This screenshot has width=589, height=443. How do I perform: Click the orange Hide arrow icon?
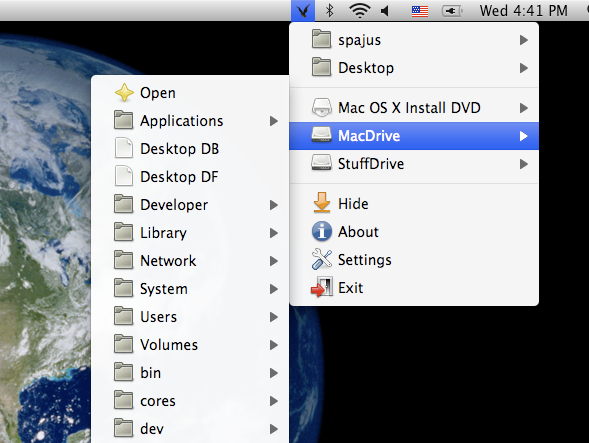322,203
